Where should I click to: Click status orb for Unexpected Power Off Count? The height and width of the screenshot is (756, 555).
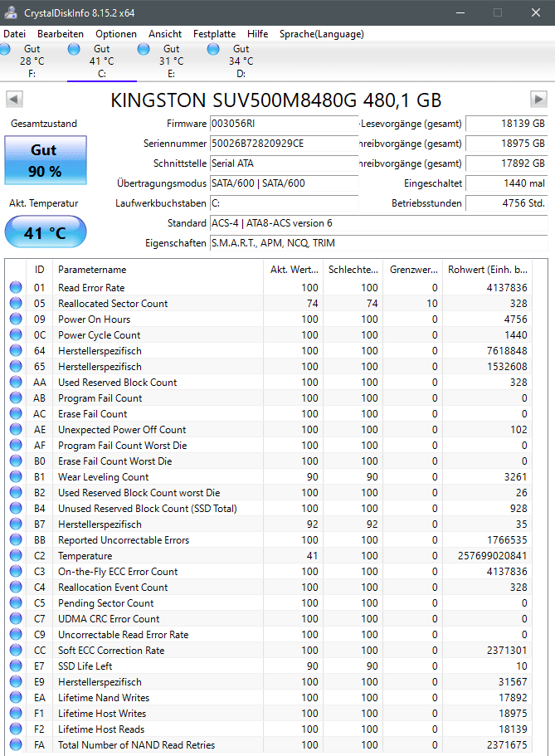click(16, 429)
